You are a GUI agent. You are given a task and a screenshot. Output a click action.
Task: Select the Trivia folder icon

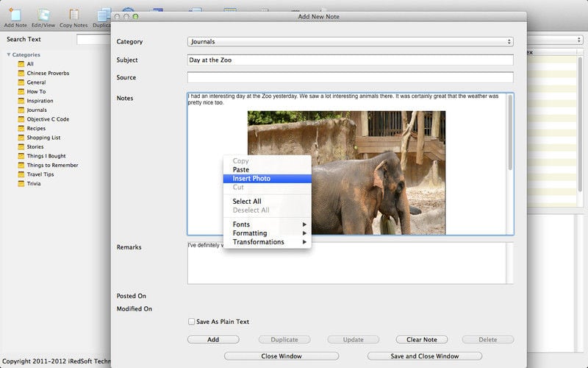coord(21,183)
